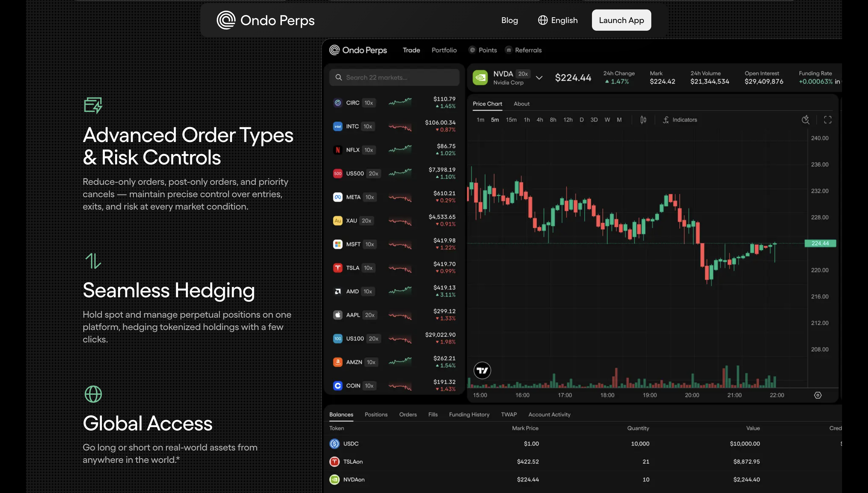This screenshot has width=868, height=493.
Task: Open the candlestick chart type icon
Action: (x=643, y=120)
